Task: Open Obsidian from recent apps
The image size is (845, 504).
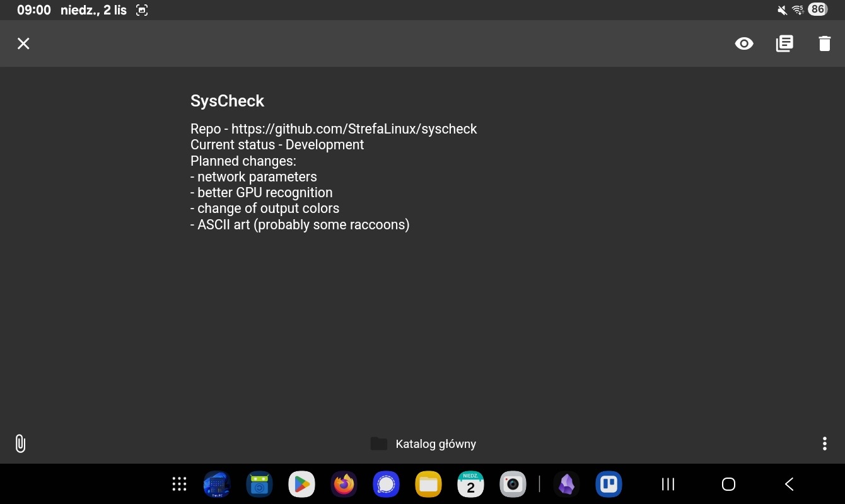Action: [566, 484]
